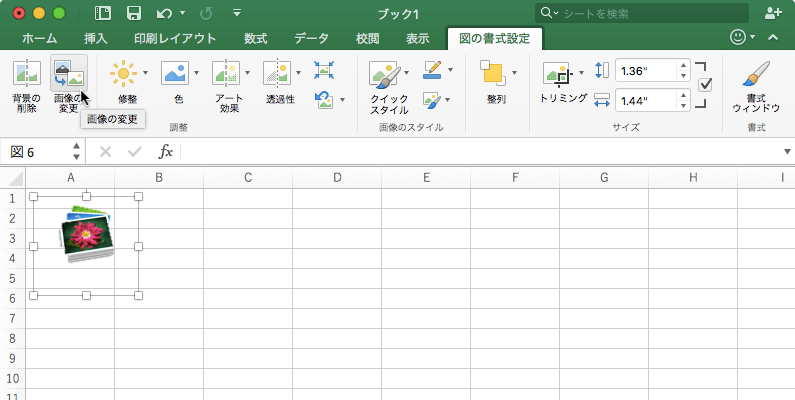Switch to the データ tab
795x400 pixels.
point(311,38)
